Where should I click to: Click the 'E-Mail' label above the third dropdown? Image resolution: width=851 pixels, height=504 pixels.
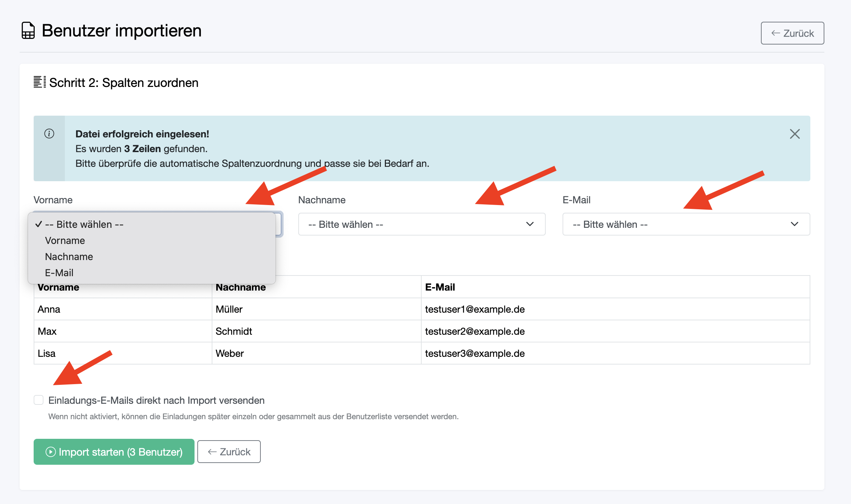point(577,200)
